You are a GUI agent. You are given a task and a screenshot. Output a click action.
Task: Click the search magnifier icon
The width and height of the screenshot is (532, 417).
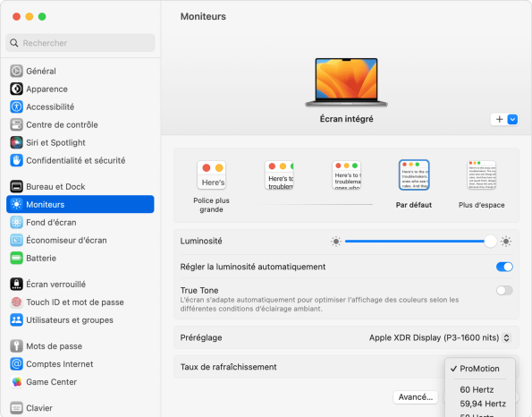[x=14, y=43]
